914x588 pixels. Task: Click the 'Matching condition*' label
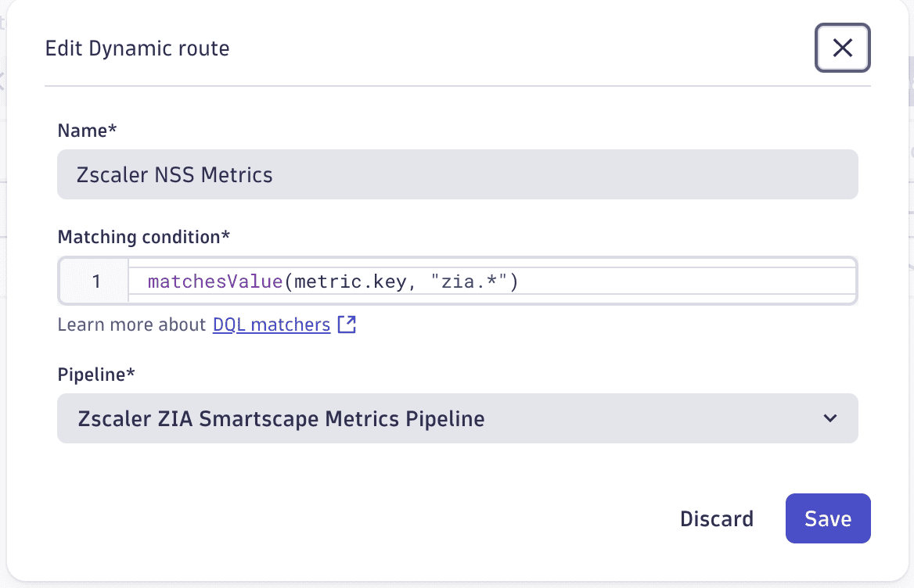point(144,237)
